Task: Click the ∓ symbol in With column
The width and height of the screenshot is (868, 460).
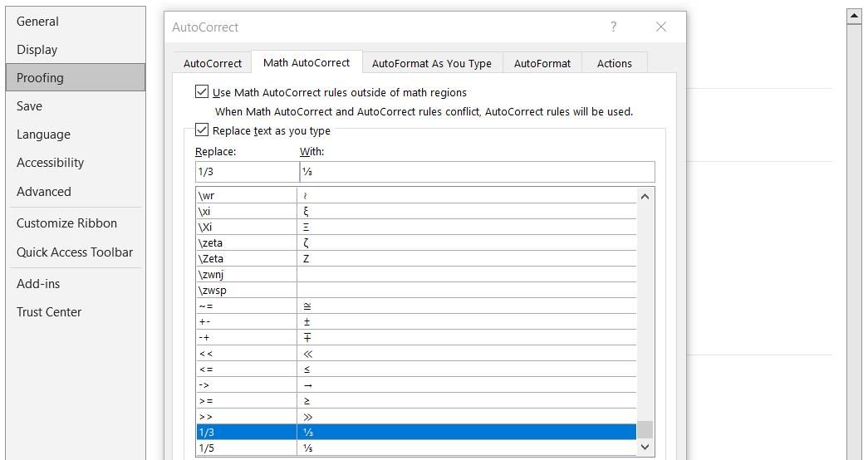Action: tap(306, 338)
